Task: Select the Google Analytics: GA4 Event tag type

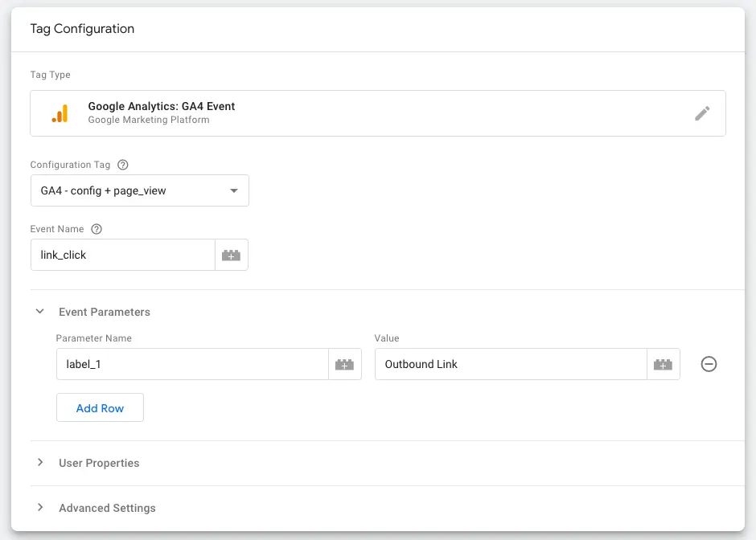Action: coord(377,113)
